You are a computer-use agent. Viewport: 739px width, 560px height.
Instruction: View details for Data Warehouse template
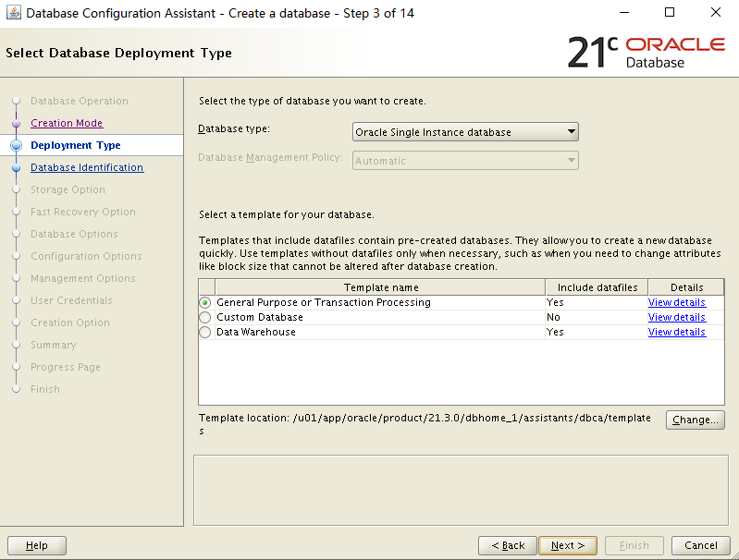(676, 332)
